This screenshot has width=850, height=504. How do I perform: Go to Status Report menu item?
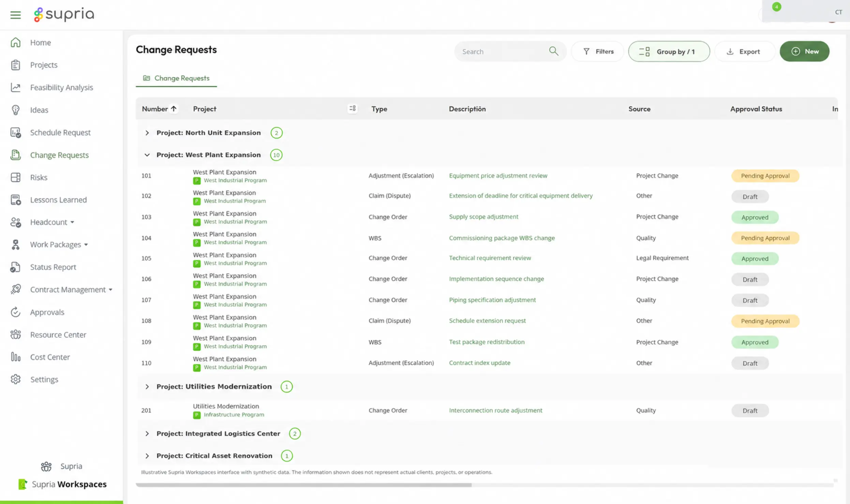click(x=53, y=267)
